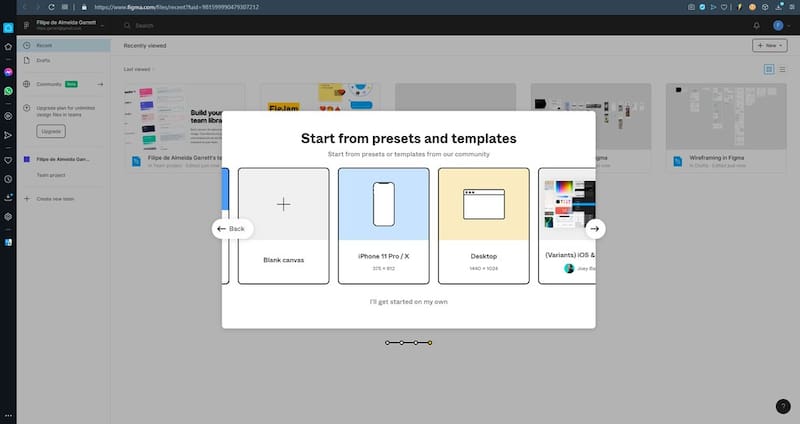Switch to grid view
Screen dimensions: 800x424
click(768, 69)
